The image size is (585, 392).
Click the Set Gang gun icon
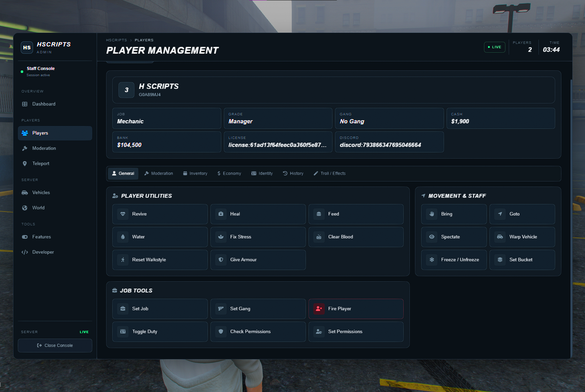[x=221, y=309]
